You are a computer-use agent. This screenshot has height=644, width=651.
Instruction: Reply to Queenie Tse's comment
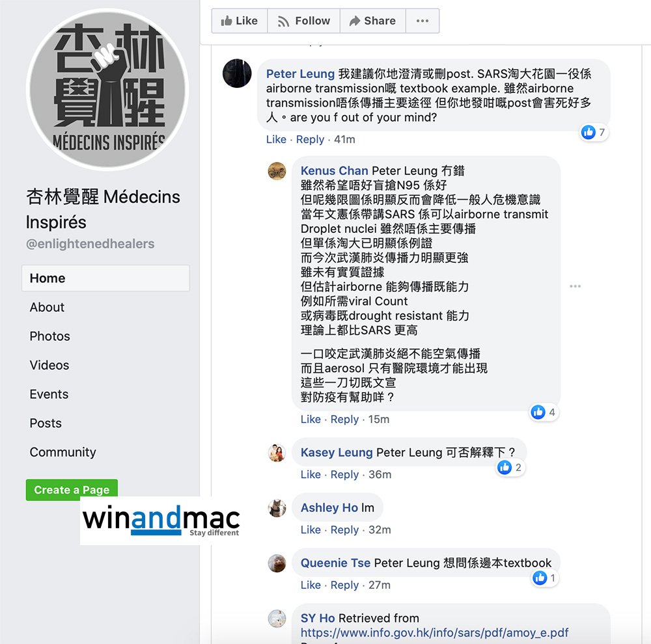pos(344,585)
